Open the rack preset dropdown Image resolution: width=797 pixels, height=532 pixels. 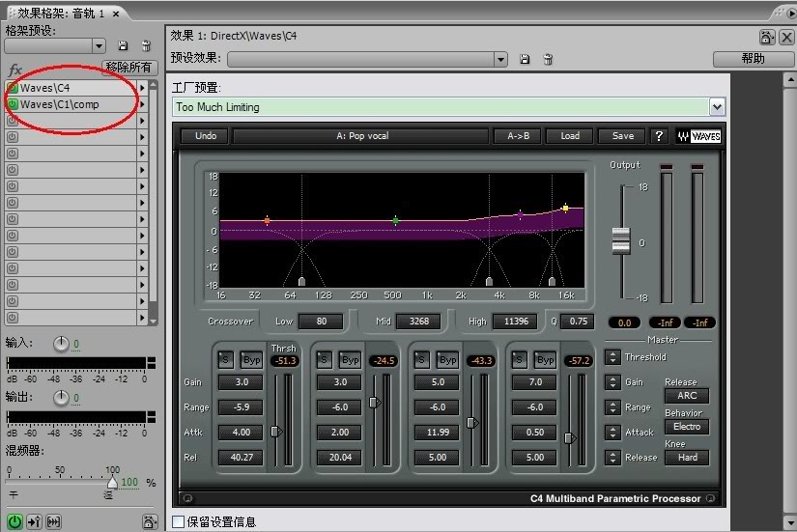click(100, 46)
